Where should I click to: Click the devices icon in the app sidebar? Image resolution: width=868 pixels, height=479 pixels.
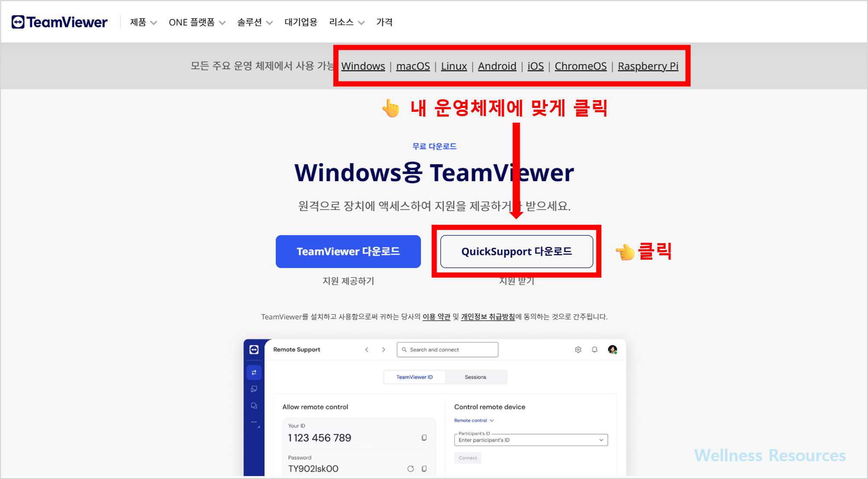click(254, 389)
